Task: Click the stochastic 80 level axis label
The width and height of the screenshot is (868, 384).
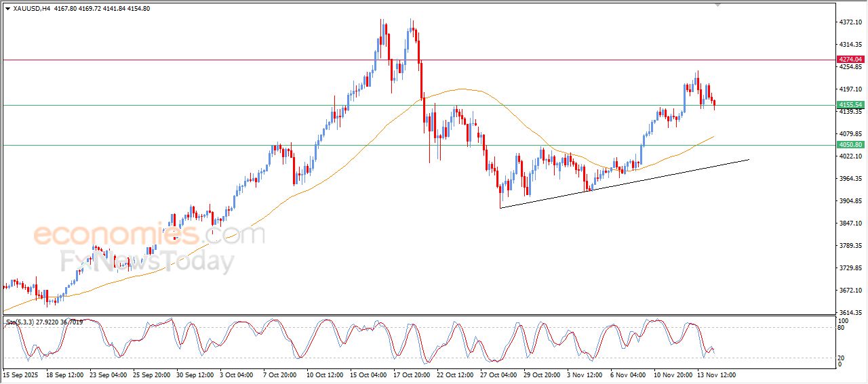Action: tap(843, 328)
